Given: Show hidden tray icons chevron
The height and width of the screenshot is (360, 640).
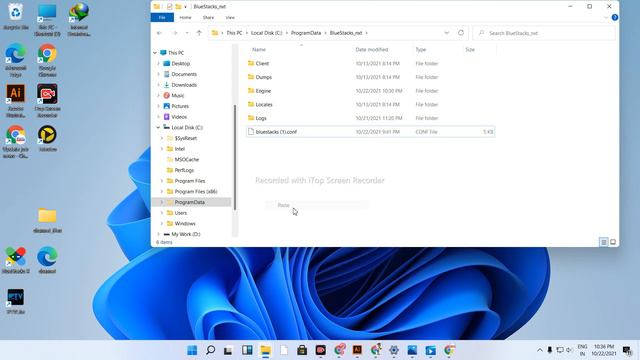Looking at the screenshot, I should [540, 350].
